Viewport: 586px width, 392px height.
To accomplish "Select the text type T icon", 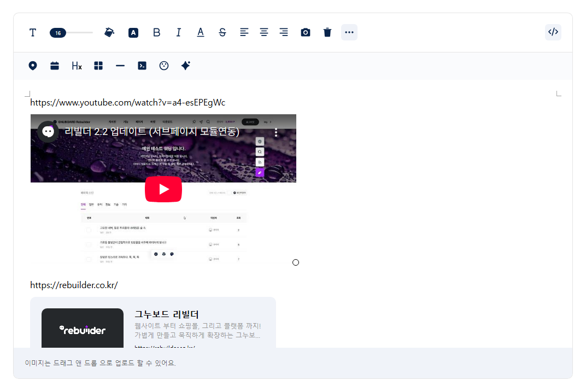I will click(33, 32).
